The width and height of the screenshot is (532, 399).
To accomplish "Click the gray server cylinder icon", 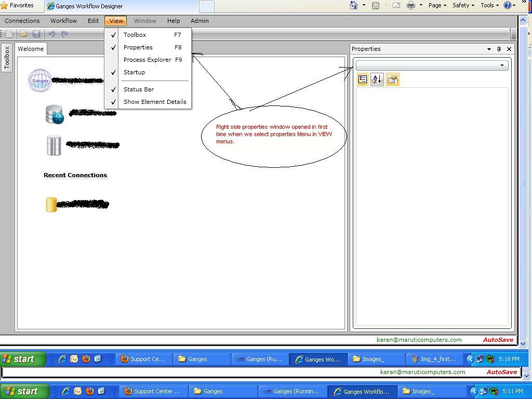I will click(54, 145).
